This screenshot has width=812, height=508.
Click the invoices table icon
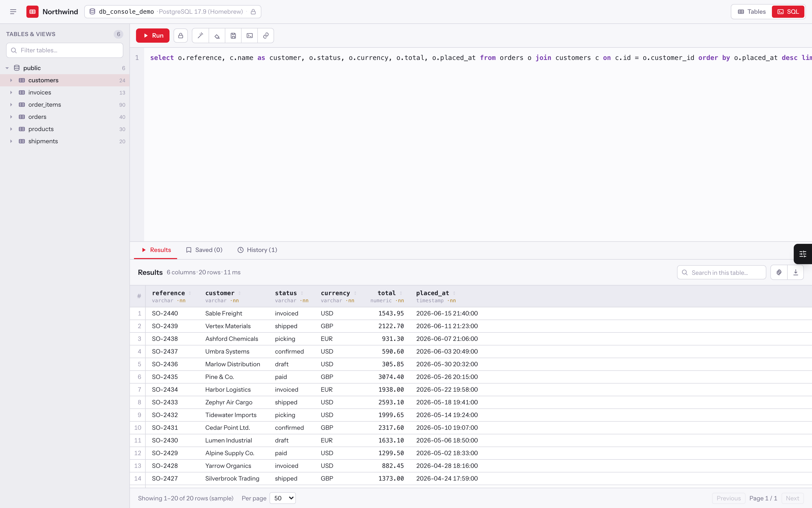(22, 92)
